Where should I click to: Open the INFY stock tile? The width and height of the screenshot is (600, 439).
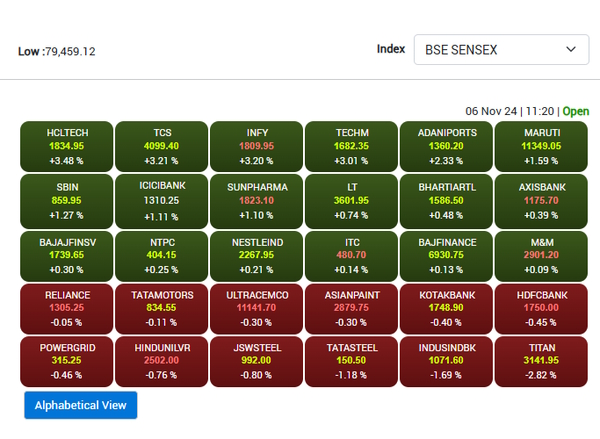click(x=256, y=147)
